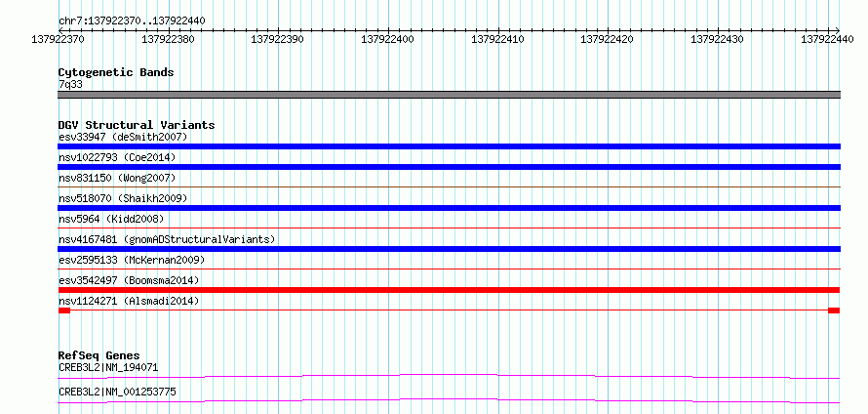Image resolution: width=868 pixels, height=414 pixels.
Task: Click ruler coordinate 137922370
Action: pos(59,39)
